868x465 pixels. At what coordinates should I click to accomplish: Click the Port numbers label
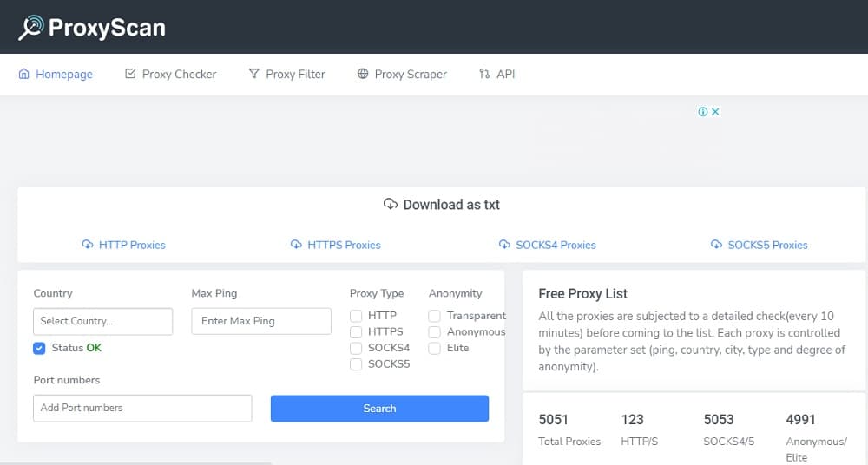point(67,380)
